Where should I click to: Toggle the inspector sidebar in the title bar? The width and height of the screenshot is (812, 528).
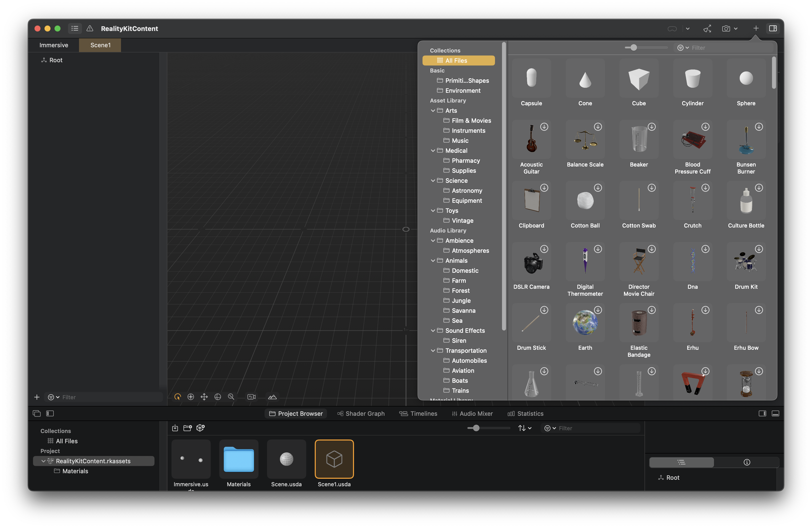773,28
